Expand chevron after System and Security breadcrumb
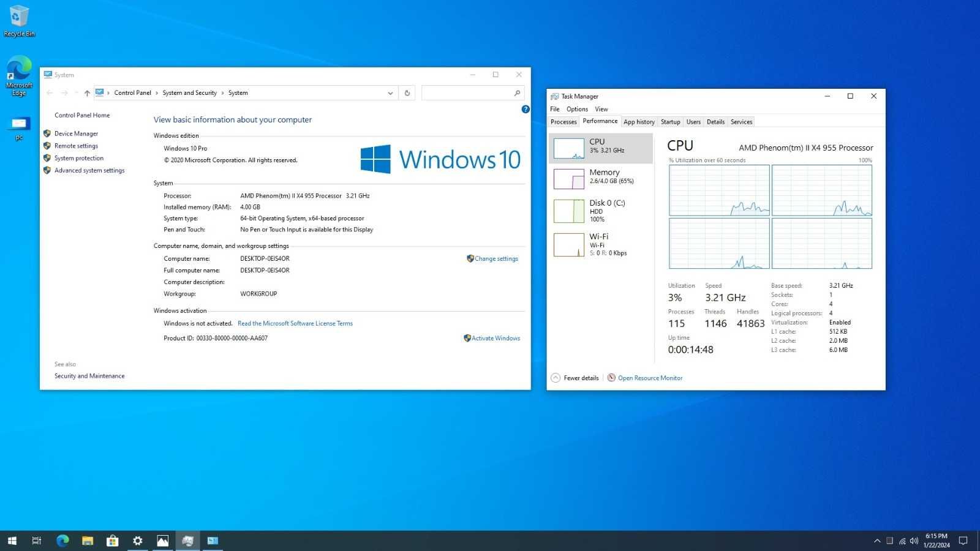The width and height of the screenshot is (980, 551). (x=222, y=93)
